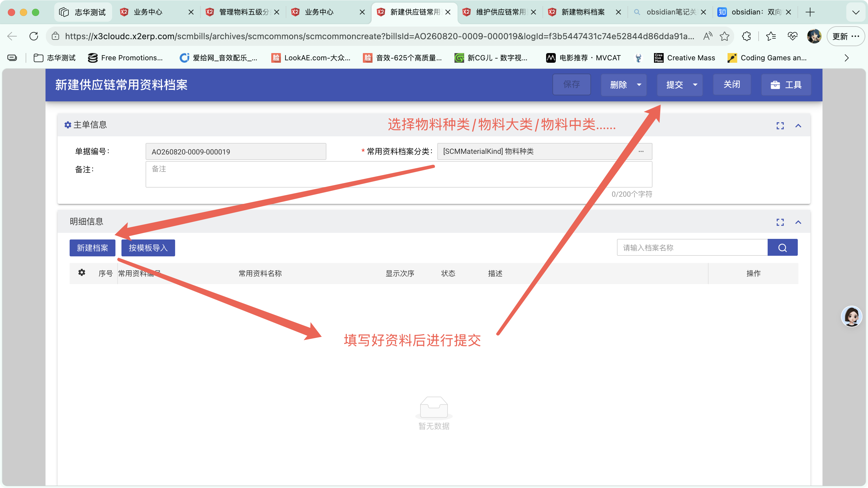Viewport: 868px width, 488px height.
Task: Click the 更新 browser update button
Action: (x=845, y=36)
